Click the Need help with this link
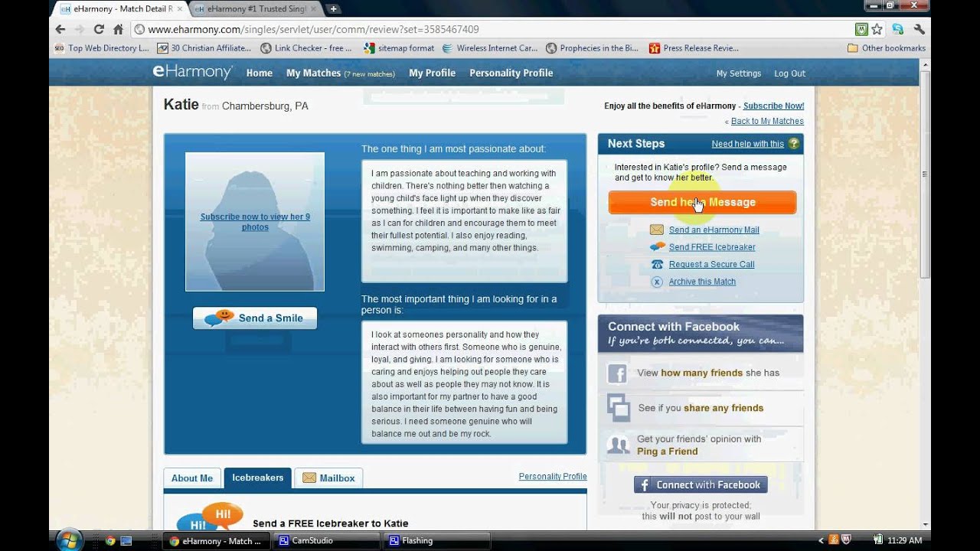 click(747, 144)
